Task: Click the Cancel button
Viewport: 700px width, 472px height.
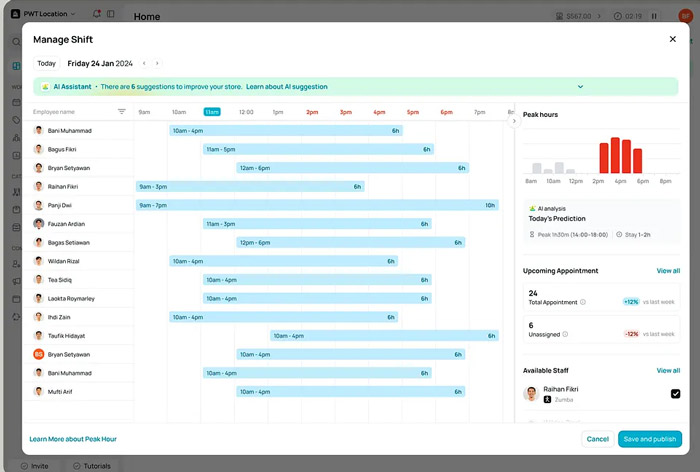Action: tap(597, 439)
